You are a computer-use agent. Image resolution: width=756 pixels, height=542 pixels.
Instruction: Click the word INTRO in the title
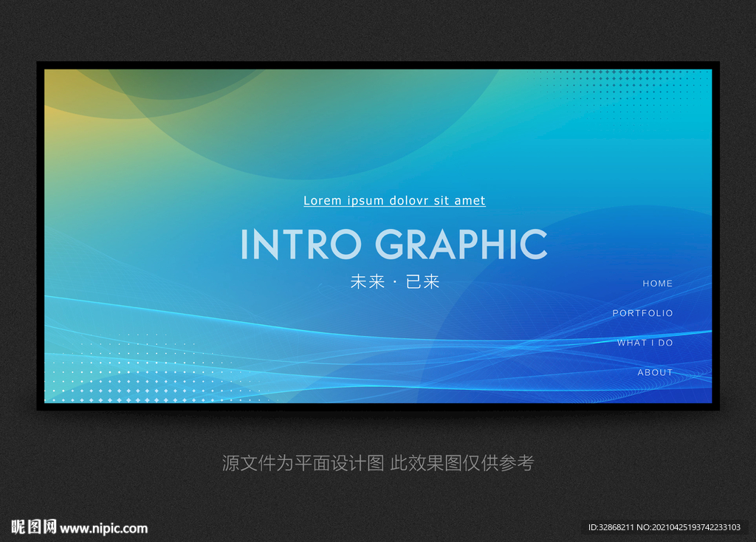click(x=301, y=244)
